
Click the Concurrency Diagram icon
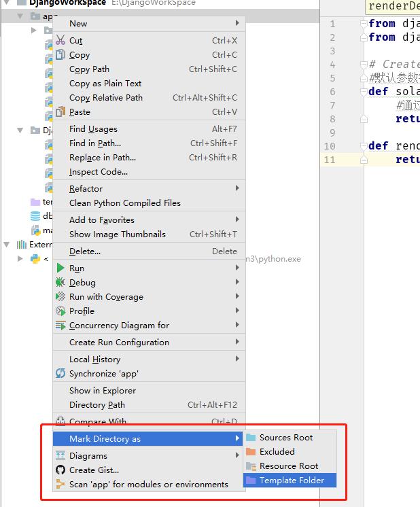point(60,326)
